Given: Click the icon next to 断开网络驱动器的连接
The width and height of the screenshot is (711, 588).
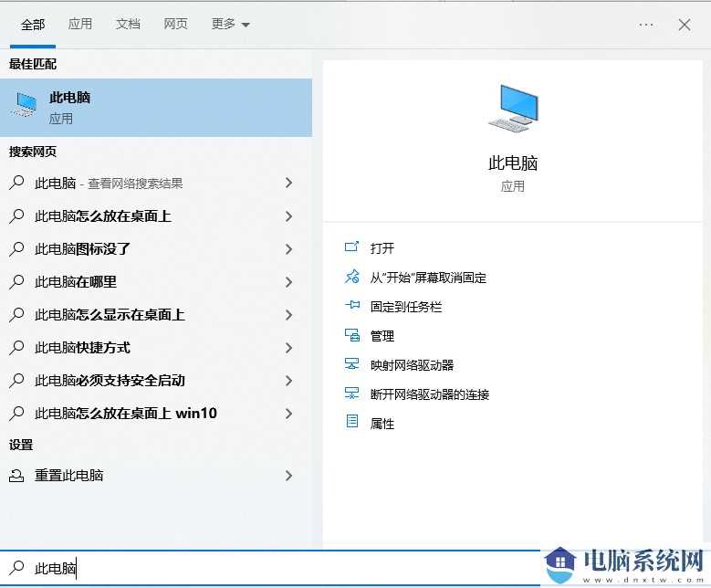Looking at the screenshot, I should (x=352, y=393).
